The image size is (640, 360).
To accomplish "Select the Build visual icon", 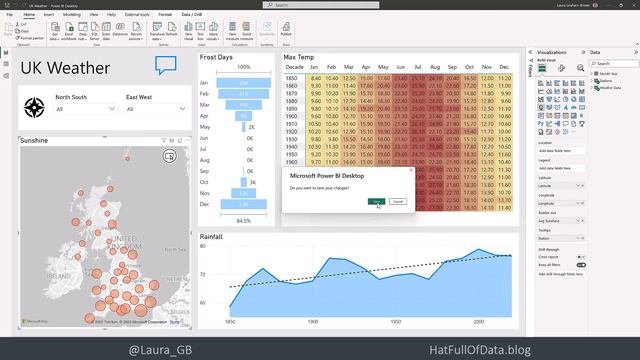I will coord(542,68).
